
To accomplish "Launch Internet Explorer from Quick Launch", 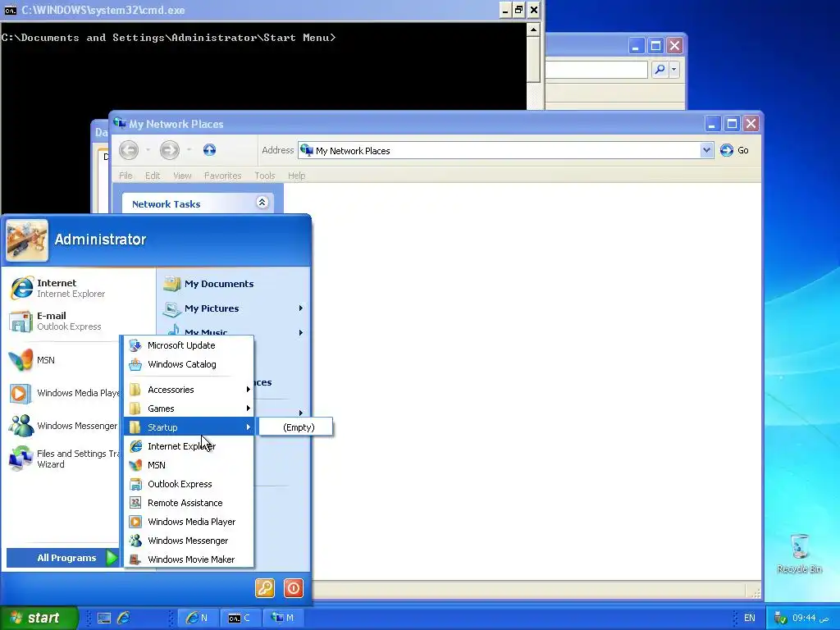I will tap(123, 618).
